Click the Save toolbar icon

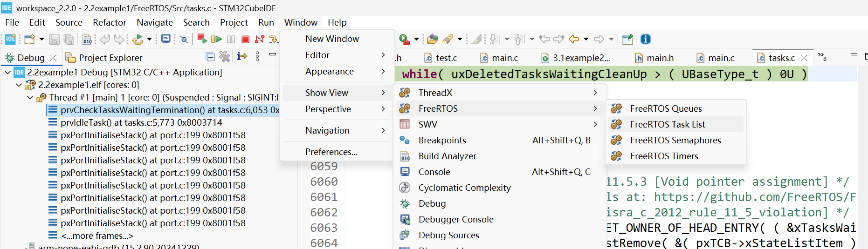pyautogui.click(x=54, y=40)
